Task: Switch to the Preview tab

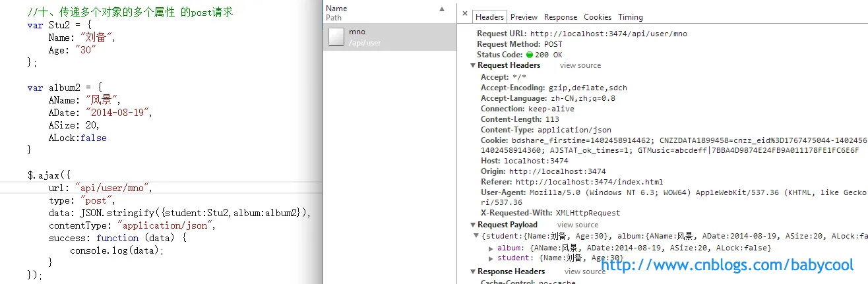Action: 524,17
